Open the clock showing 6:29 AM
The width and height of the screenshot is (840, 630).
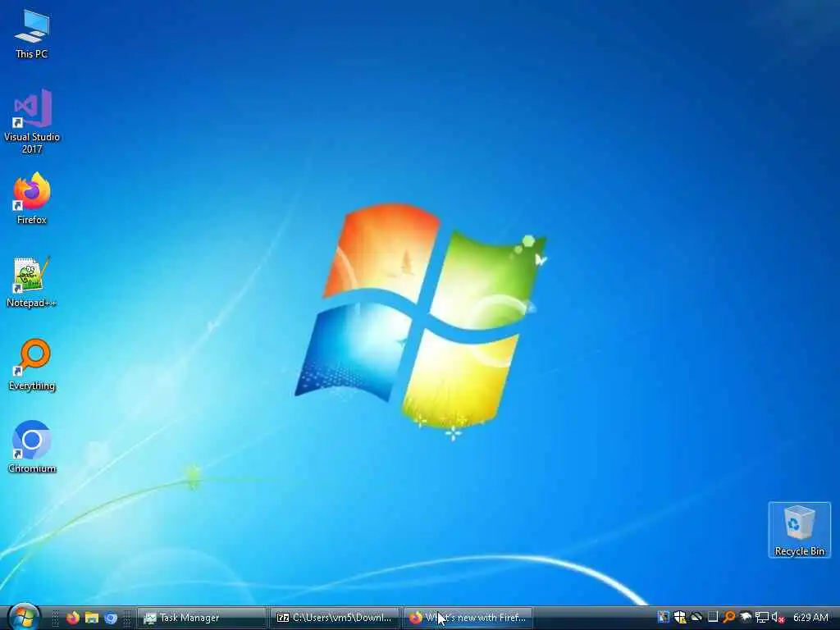810,617
